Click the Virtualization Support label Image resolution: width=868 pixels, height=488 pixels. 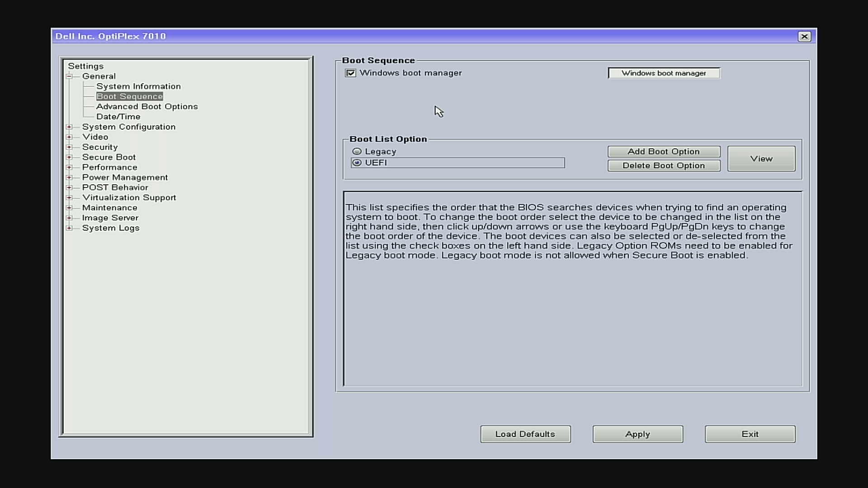[129, 197]
